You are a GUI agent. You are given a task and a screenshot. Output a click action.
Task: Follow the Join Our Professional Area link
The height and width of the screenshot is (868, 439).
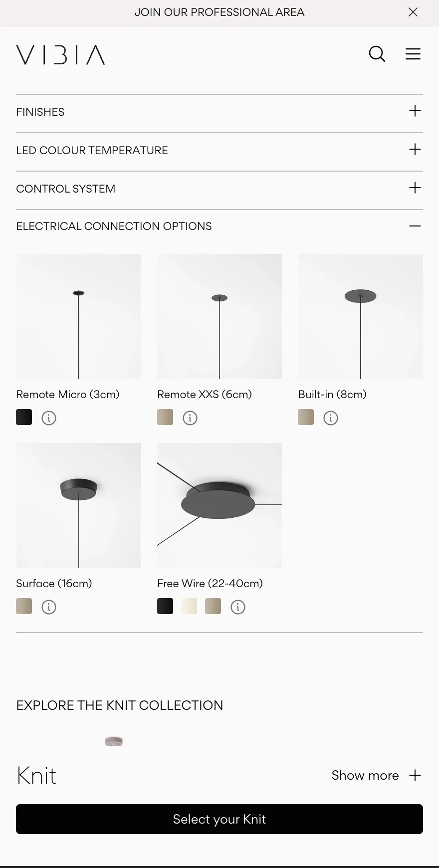219,12
